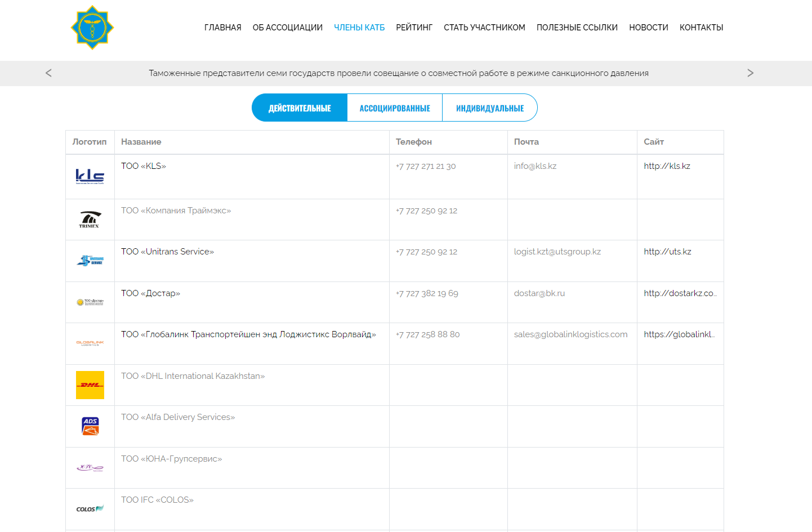
Task: Click email dostar@bk.ru
Action: coord(539,293)
